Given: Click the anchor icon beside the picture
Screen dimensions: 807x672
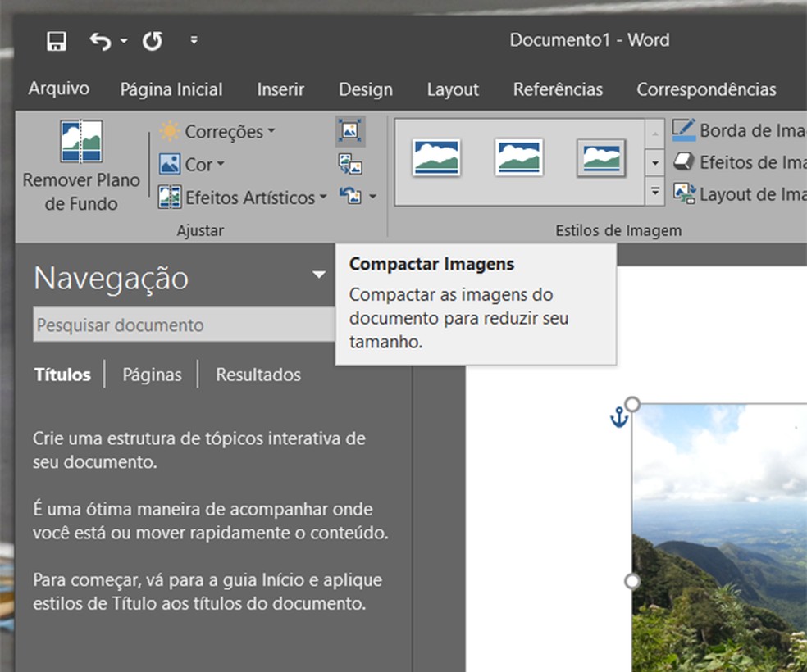Looking at the screenshot, I should pos(618,419).
